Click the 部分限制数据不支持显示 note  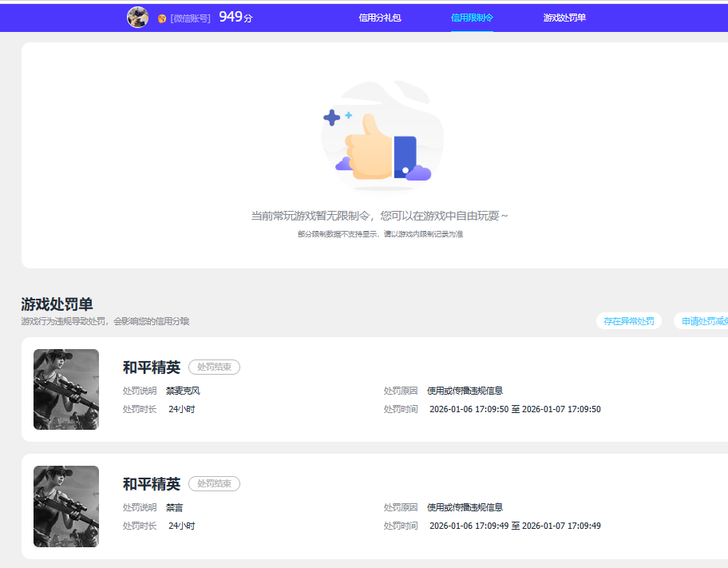pyautogui.click(x=380, y=234)
